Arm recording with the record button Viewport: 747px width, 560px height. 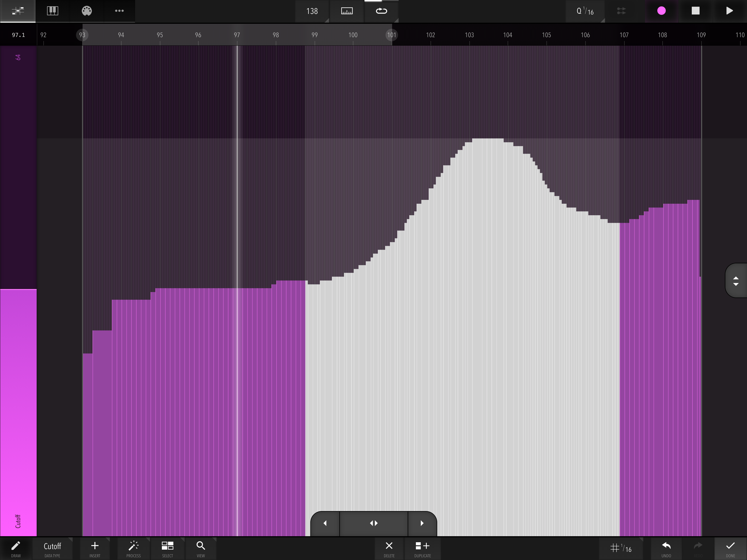(661, 11)
